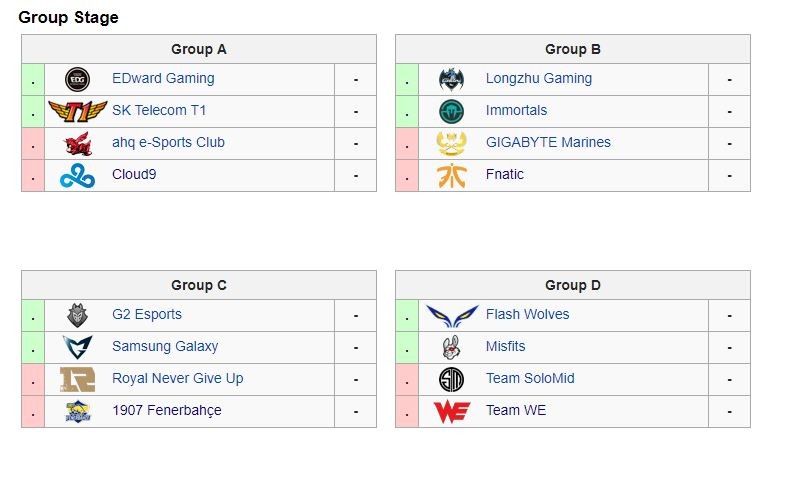The width and height of the screenshot is (798, 479).
Task: Click the Flash Wolves logo
Action: (x=452, y=316)
